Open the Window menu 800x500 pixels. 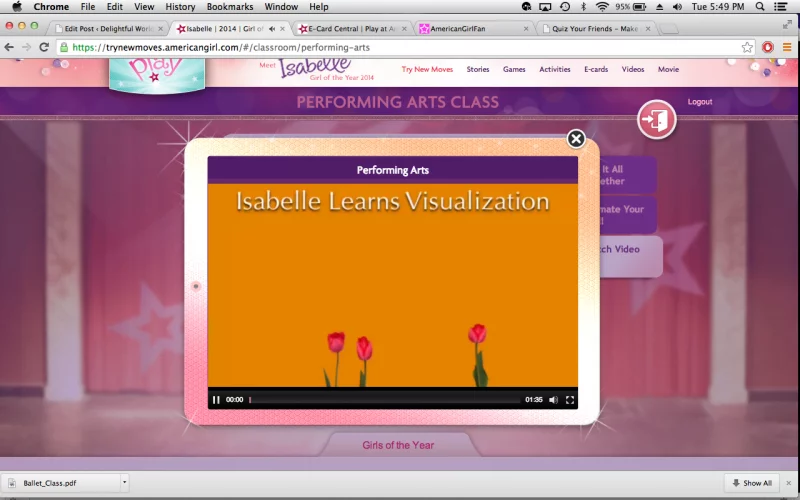coord(281,7)
